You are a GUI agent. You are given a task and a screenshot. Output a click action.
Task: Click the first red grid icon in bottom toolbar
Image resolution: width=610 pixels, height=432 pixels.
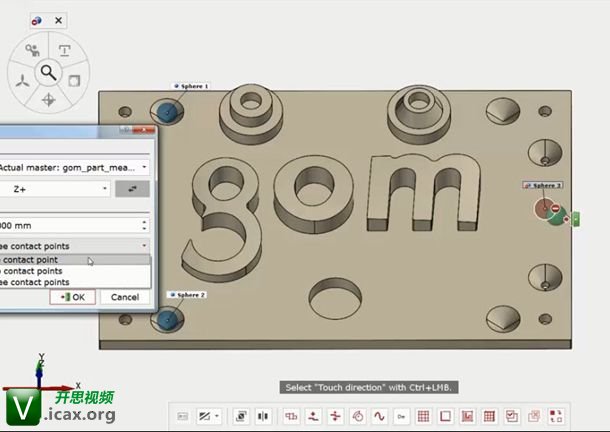click(x=423, y=416)
